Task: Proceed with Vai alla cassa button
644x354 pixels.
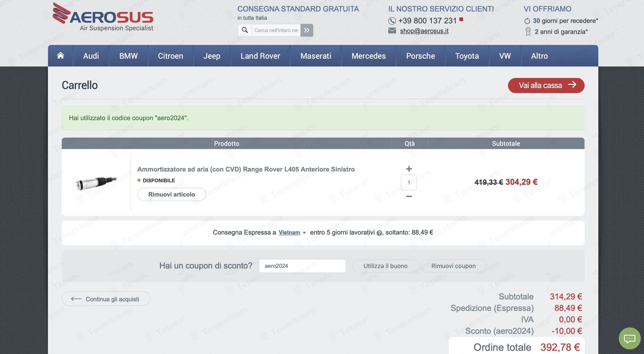Action: point(546,86)
